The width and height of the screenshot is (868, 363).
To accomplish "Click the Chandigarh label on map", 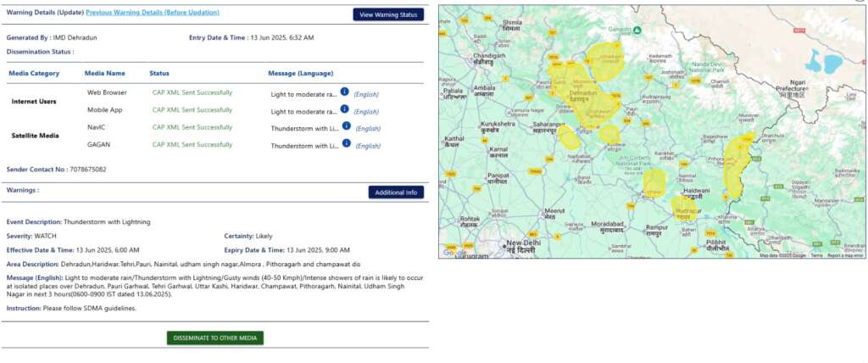I will click(489, 59).
